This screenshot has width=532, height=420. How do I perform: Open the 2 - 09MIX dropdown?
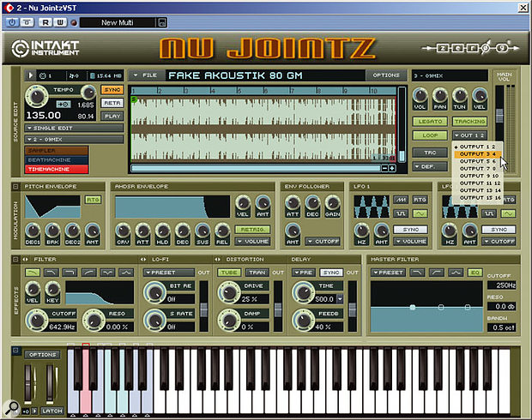[74, 140]
